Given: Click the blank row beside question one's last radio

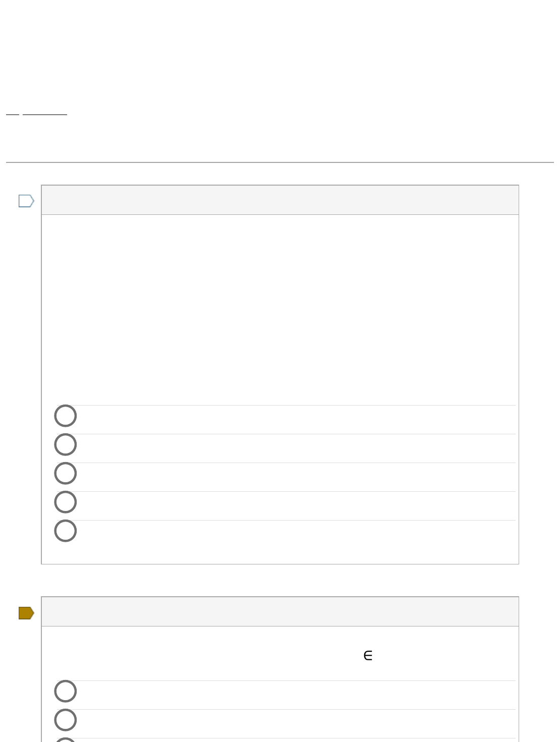Looking at the screenshot, I should point(297,535).
